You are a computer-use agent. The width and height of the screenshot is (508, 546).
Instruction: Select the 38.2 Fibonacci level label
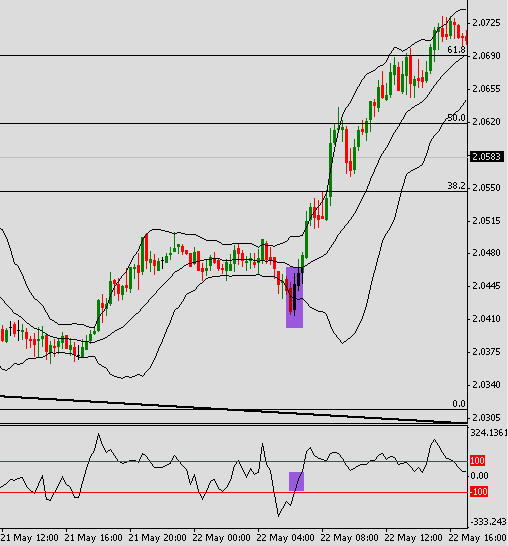coord(456,186)
